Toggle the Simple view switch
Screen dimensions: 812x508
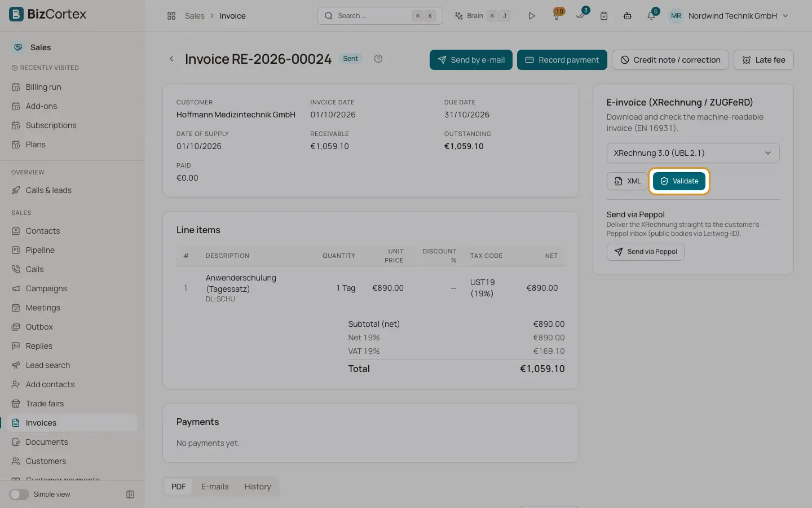pyautogui.click(x=19, y=494)
